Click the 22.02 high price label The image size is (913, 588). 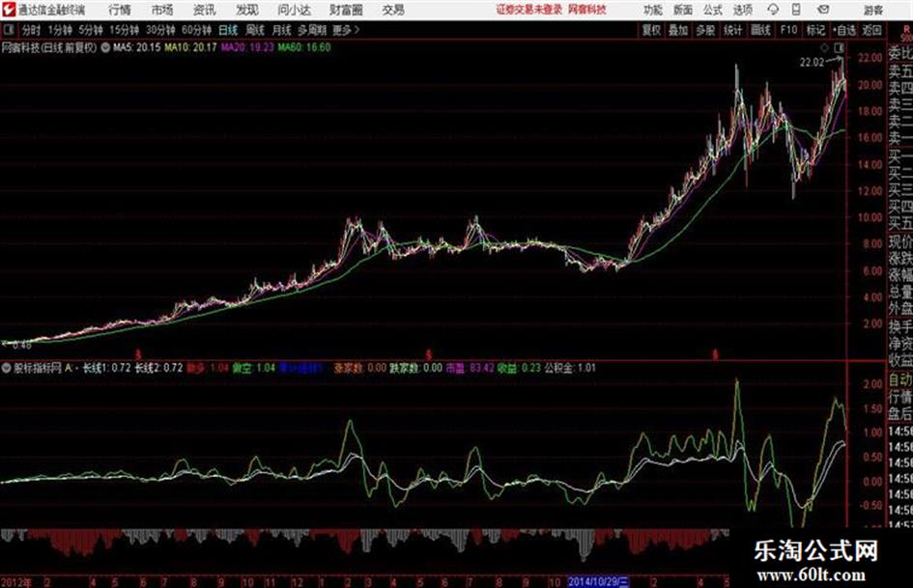point(812,63)
